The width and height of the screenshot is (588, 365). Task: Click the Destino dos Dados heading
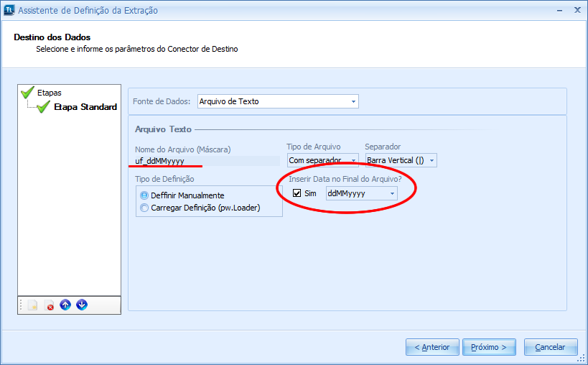coord(52,37)
